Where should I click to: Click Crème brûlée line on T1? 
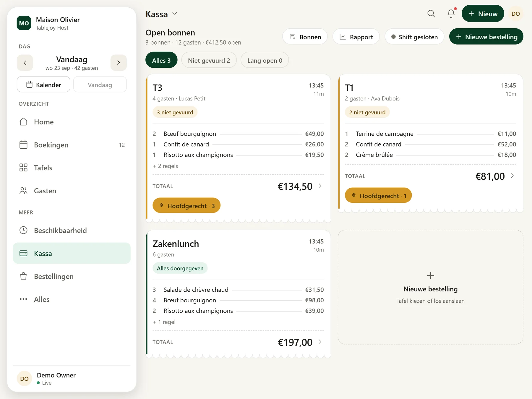point(431,155)
